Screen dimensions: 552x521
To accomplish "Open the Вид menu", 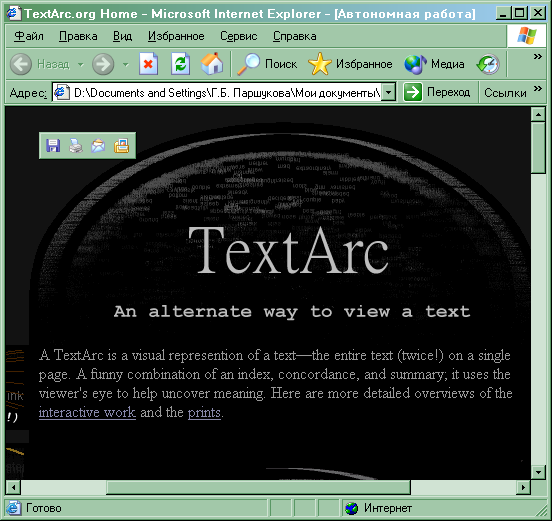I will (x=123, y=36).
